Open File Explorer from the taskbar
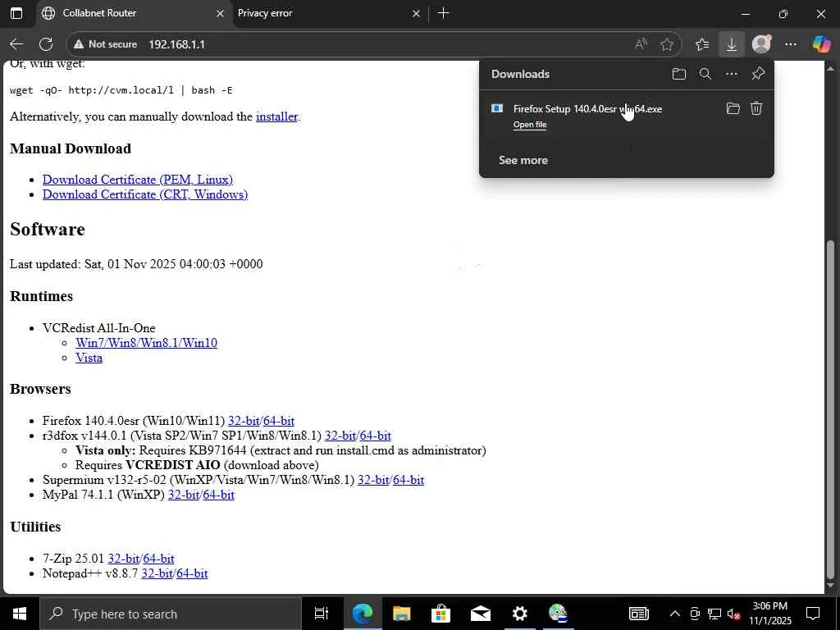This screenshot has width=840, height=630. pyautogui.click(x=401, y=614)
